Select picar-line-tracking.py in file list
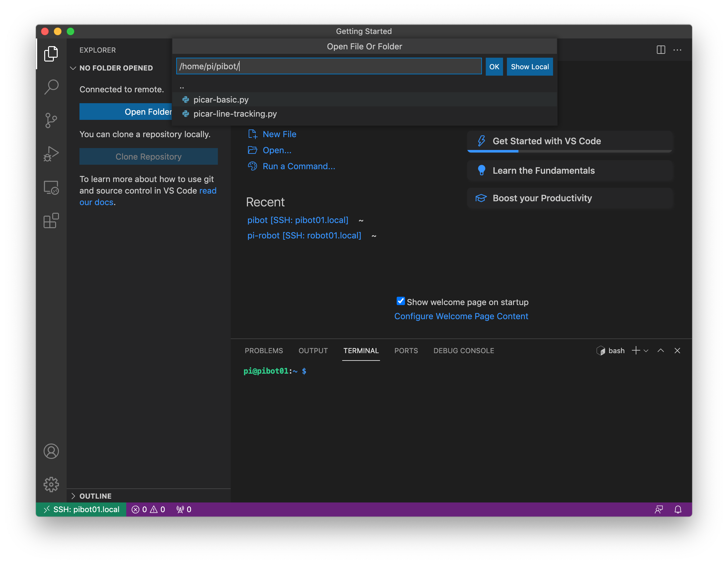Viewport: 728px width, 564px height. click(364, 114)
